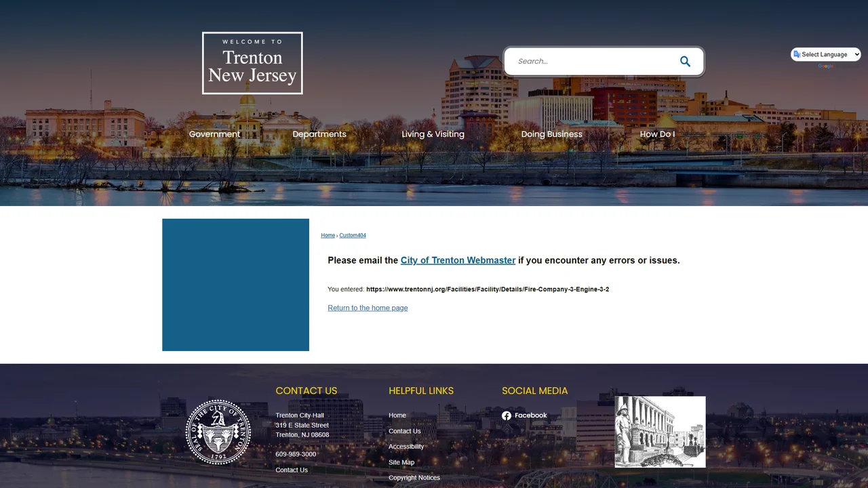Open the Doing Business menu

tap(551, 134)
